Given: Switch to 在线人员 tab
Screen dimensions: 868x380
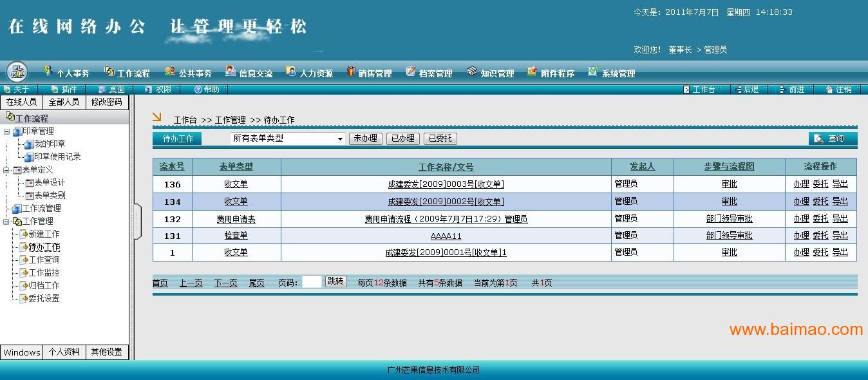Looking at the screenshot, I should coord(21,102).
